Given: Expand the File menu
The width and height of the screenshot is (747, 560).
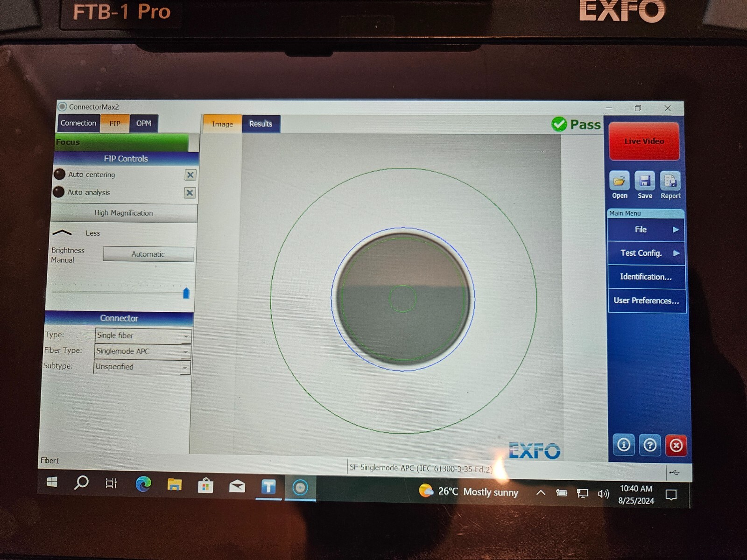Looking at the screenshot, I should click(646, 230).
